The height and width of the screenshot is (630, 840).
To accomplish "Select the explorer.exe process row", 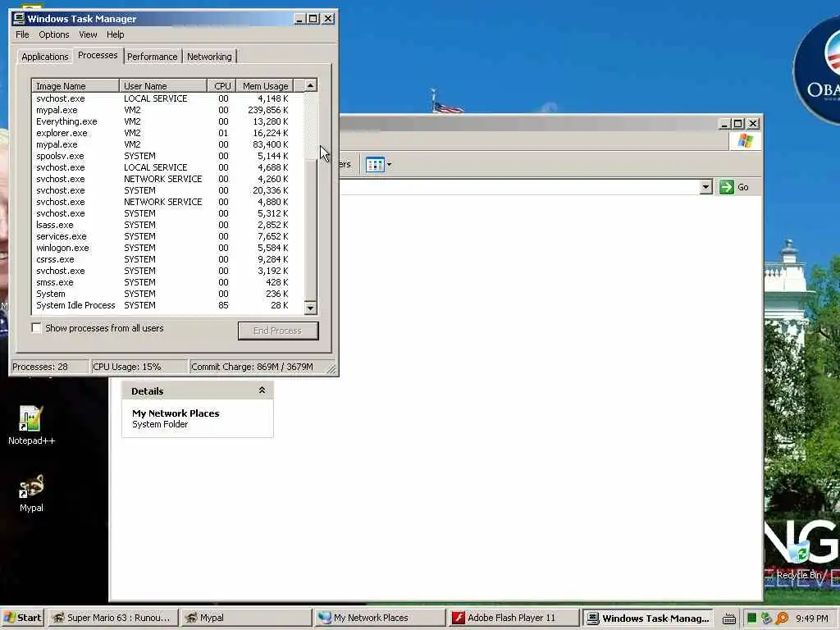I will 167,133.
